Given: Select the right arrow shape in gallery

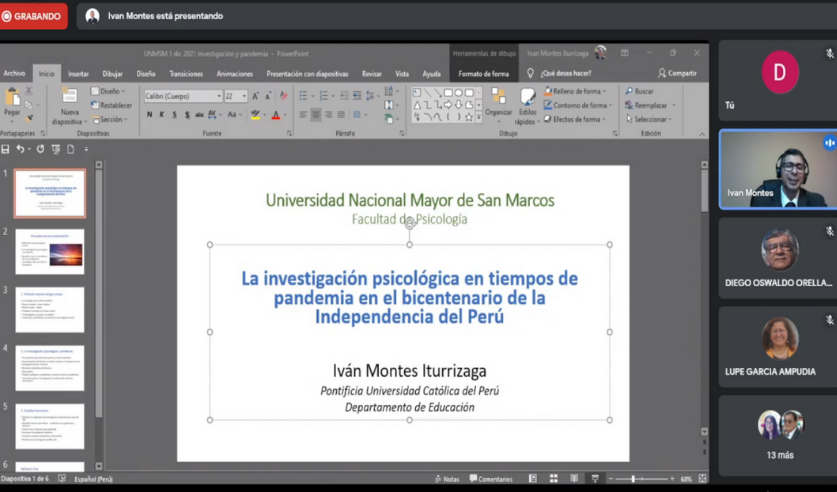Looking at the screenshot, I should pyautogui.click(x=448, y=105).
